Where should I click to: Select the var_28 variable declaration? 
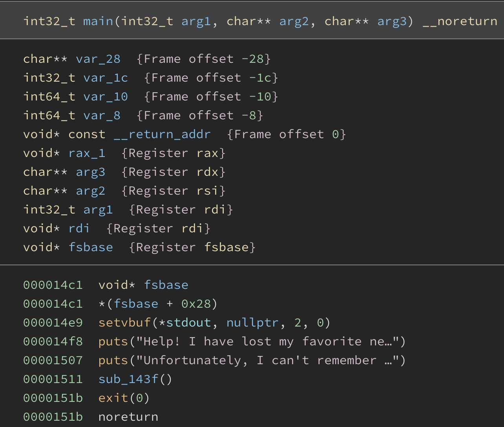(98, 59)
